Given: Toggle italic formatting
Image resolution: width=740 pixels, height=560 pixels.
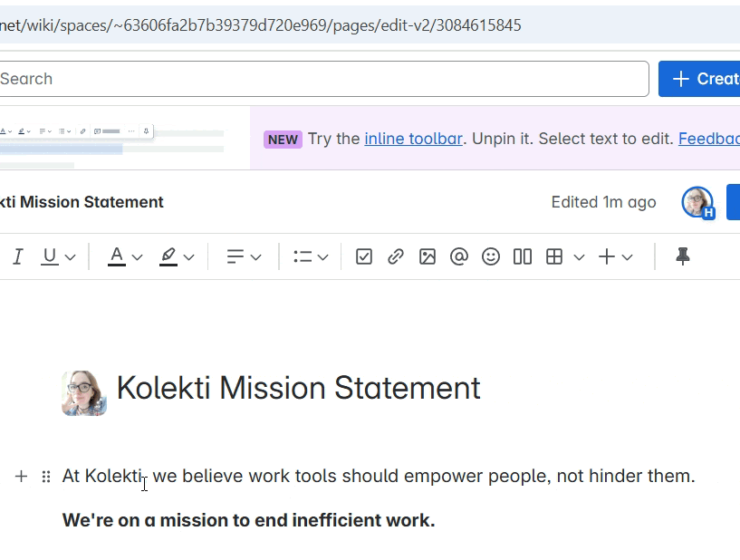Looking at the screenshot, I should 18,256.
